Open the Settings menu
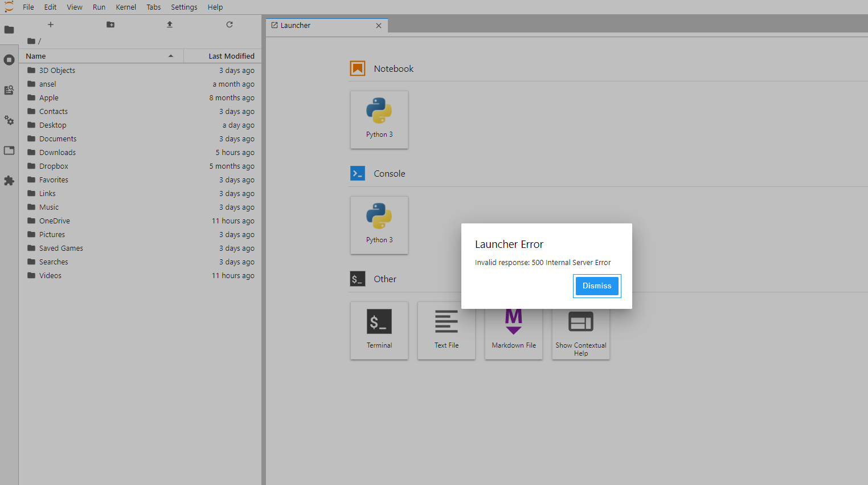Screen dimensions: 868x485 pos(184,7)
